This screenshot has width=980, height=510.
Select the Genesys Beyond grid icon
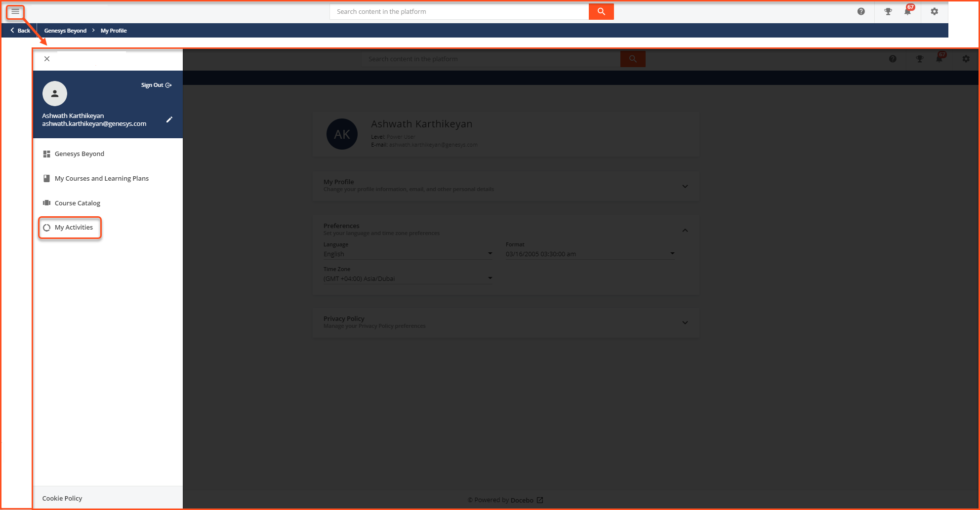[46, 154]
